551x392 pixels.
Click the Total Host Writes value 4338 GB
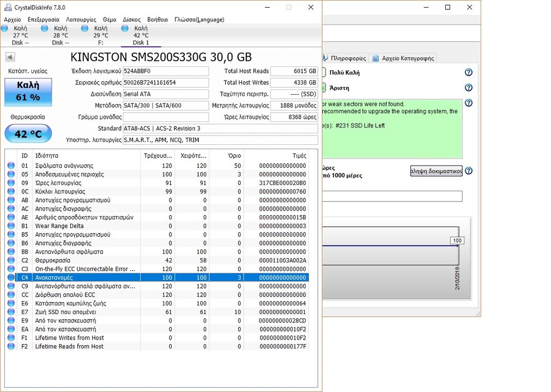pos(294,82)
